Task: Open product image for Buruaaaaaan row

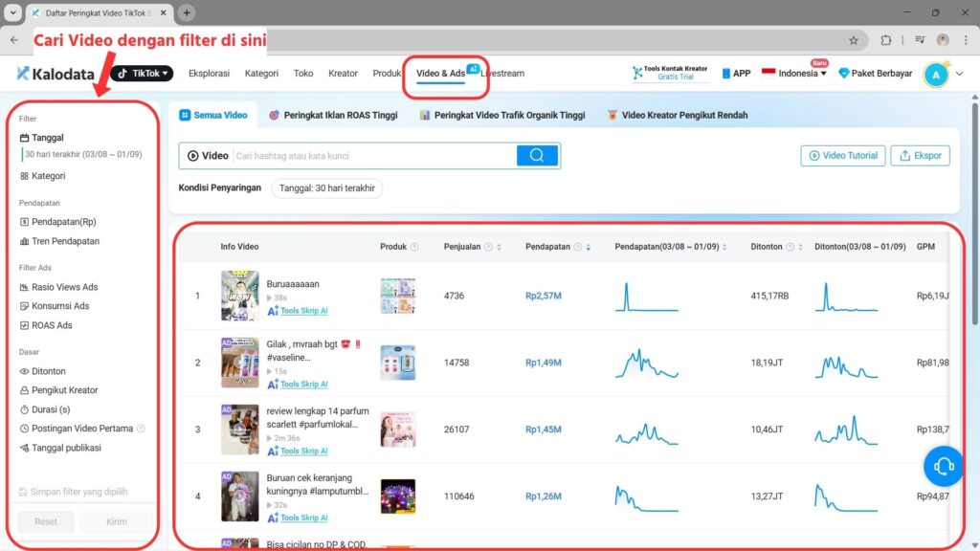Action: click(397, 296)
